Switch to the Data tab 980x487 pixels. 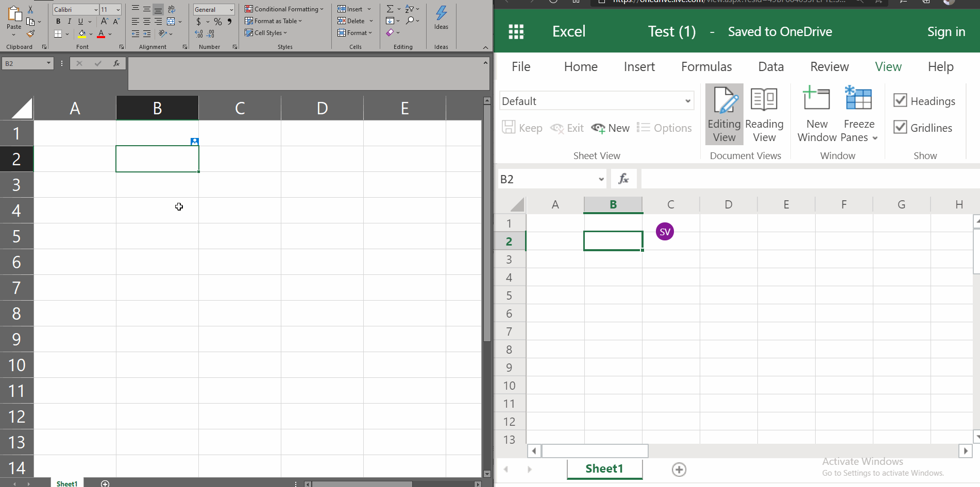click(x=771, y=66)
